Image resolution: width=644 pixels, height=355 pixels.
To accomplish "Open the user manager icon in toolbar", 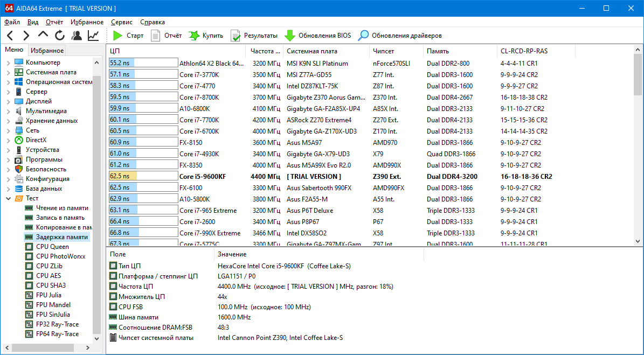I will coord(77,36).
